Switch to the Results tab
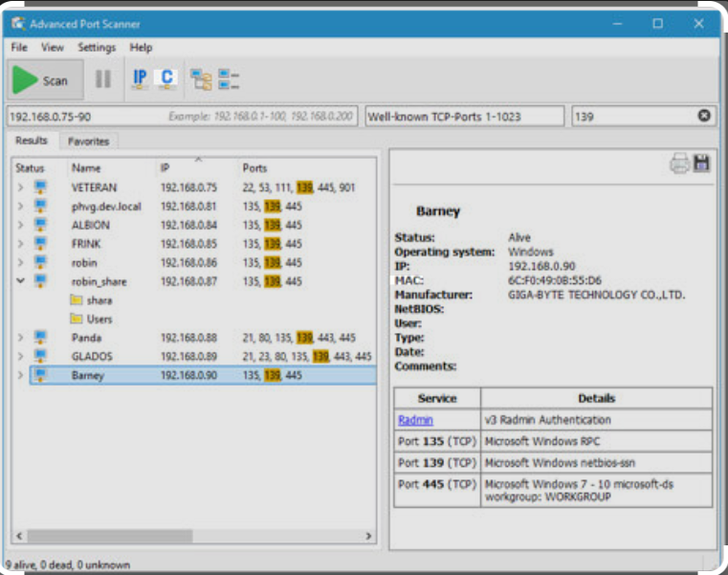 [32, 141]
